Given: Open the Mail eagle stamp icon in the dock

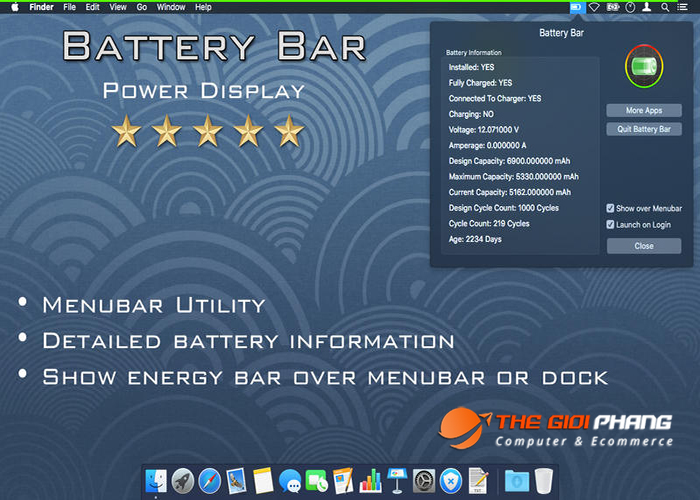Looking at the screenshot, I should coord(236,480).
